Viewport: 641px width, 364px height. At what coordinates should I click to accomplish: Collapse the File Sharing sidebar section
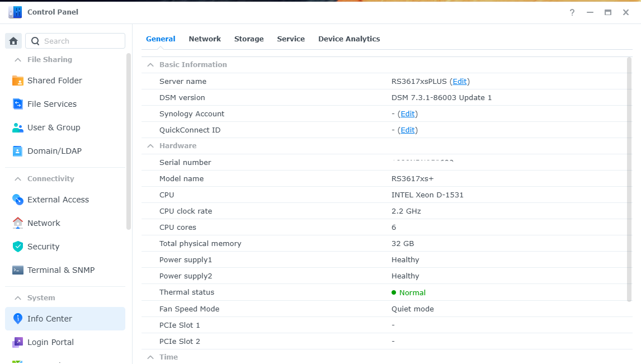(17, 60)
